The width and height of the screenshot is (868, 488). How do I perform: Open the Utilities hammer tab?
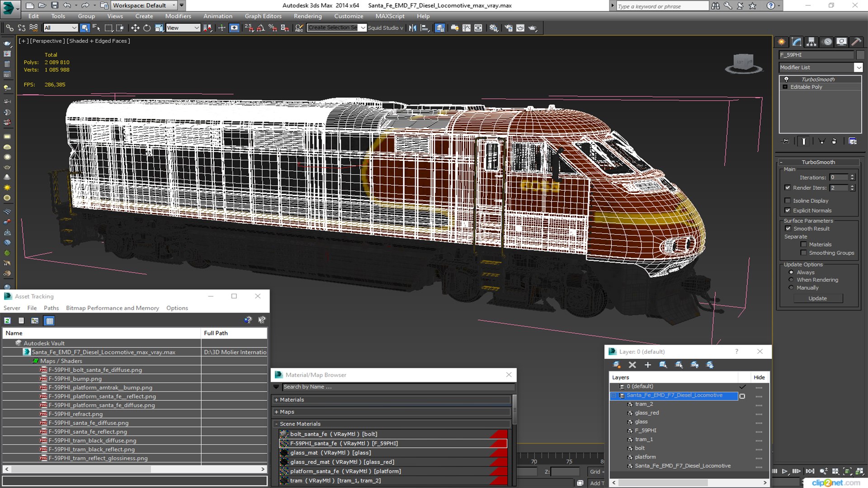coord(856,42)
